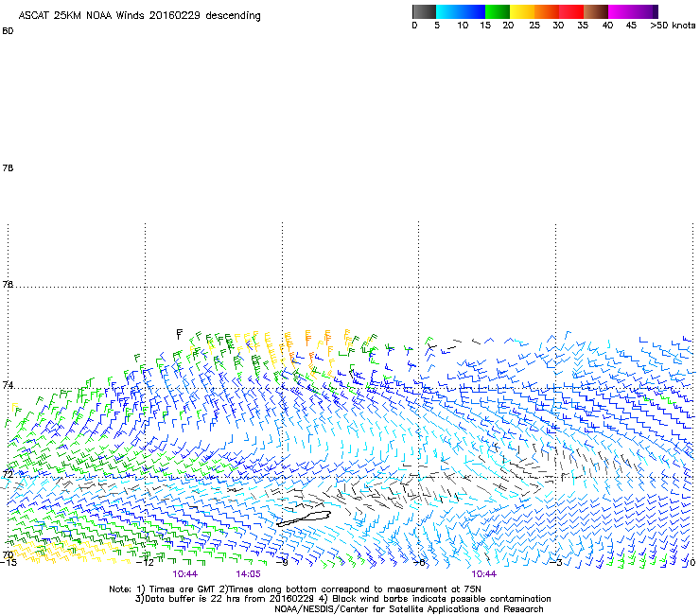Click the '35' legend scale label

583,25
